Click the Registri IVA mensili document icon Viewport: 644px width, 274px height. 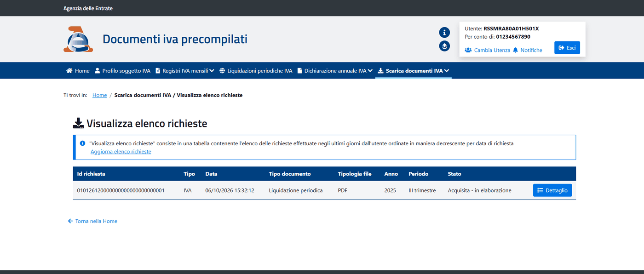coord(158,71)
